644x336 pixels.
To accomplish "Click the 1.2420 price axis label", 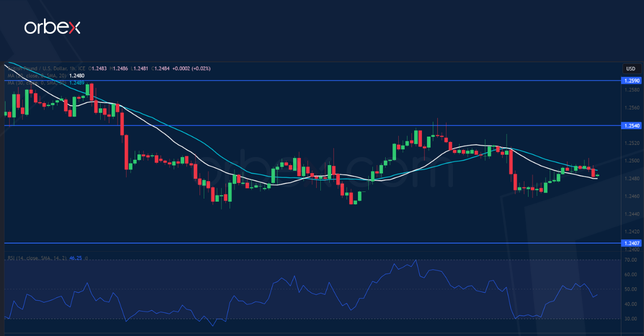I will point(631,232).
